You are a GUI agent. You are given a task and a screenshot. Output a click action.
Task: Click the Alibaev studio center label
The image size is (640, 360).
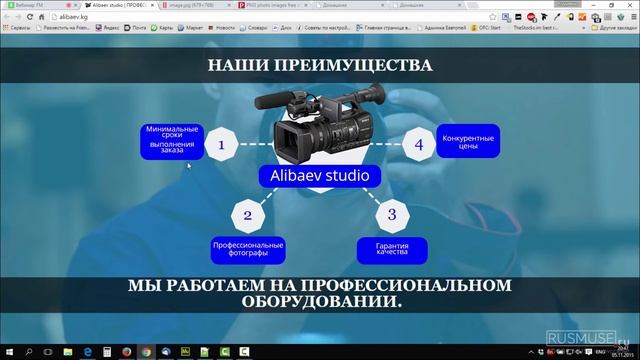click(320, 176)
